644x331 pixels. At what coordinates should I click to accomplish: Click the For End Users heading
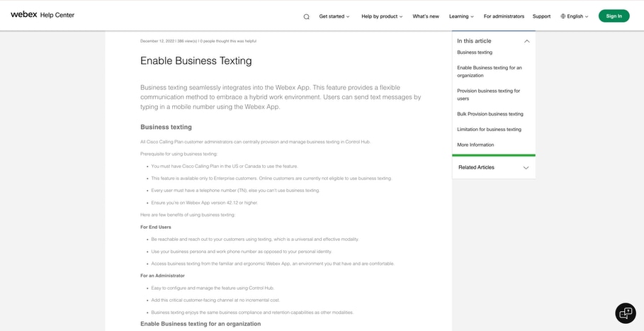pyautogui.click(x=156, y=227)
